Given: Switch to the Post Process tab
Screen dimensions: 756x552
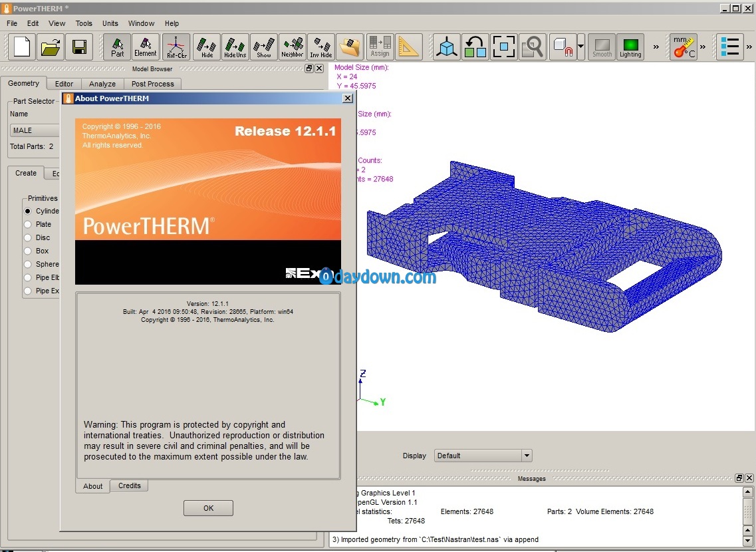Looking at the screenshot, I should pyautogui.click(x=153, y=84).
